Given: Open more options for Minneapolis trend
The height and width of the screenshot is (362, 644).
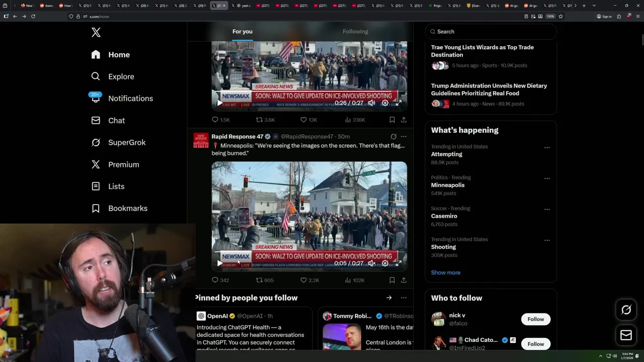Looking at the screenshot, I should pyautogui.click(x=547, y=178).
